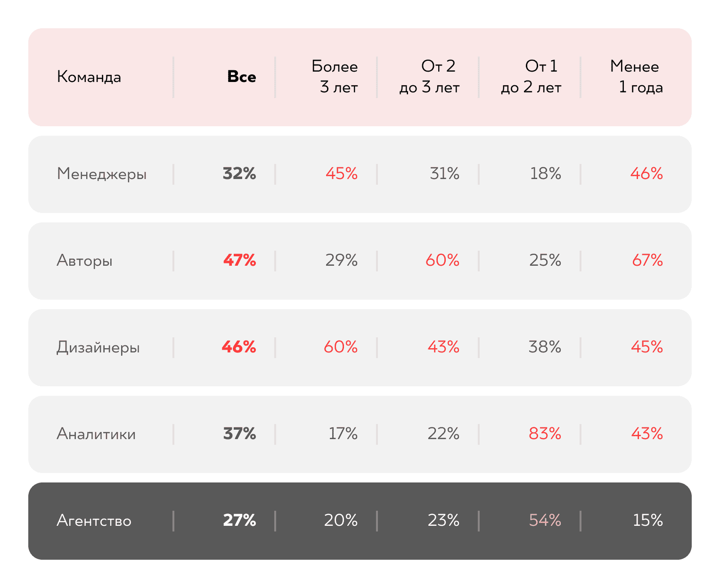Click the bold 27% value for Агентство
Image resolution: width=720 pixels, height=588 pixels.
(239, 521)
